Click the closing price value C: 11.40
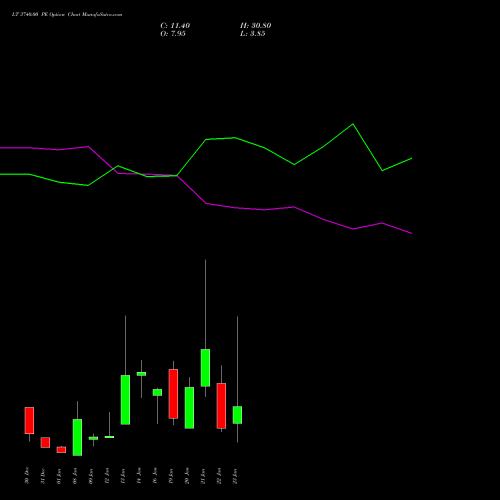The height and width of the screenshot is (500, 500). point(175,26)
